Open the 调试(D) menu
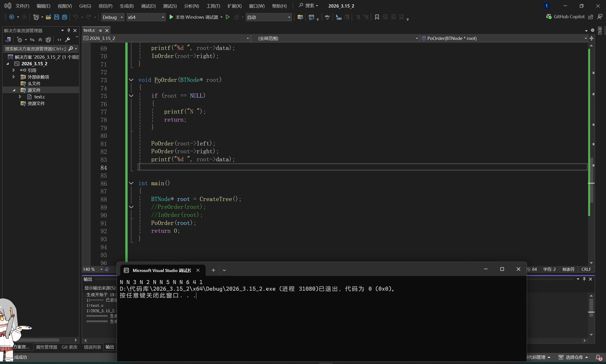Viewport: 606px width, 364px height. tap(148, 6)
